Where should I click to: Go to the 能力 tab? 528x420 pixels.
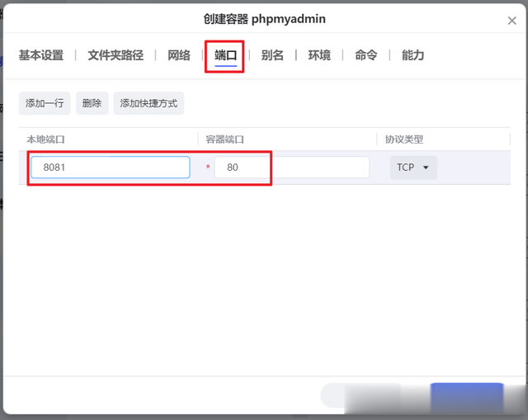[412, 55]
